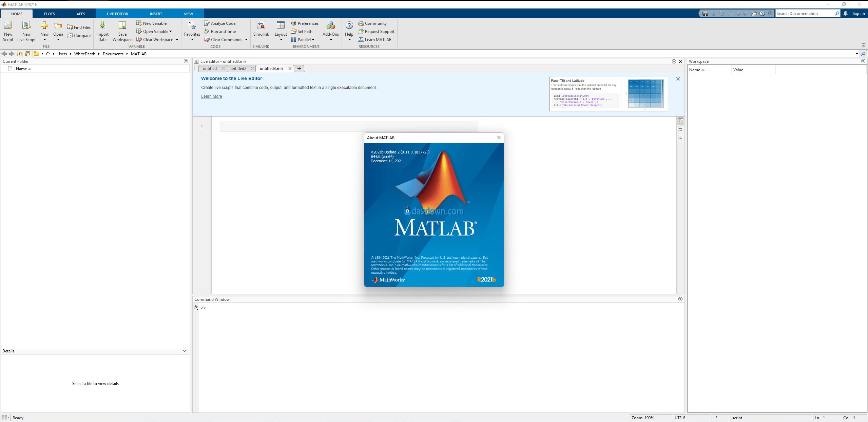Click the Search Documentation field
The height and width of the screenshot is (422, 868).
point(805,13)
